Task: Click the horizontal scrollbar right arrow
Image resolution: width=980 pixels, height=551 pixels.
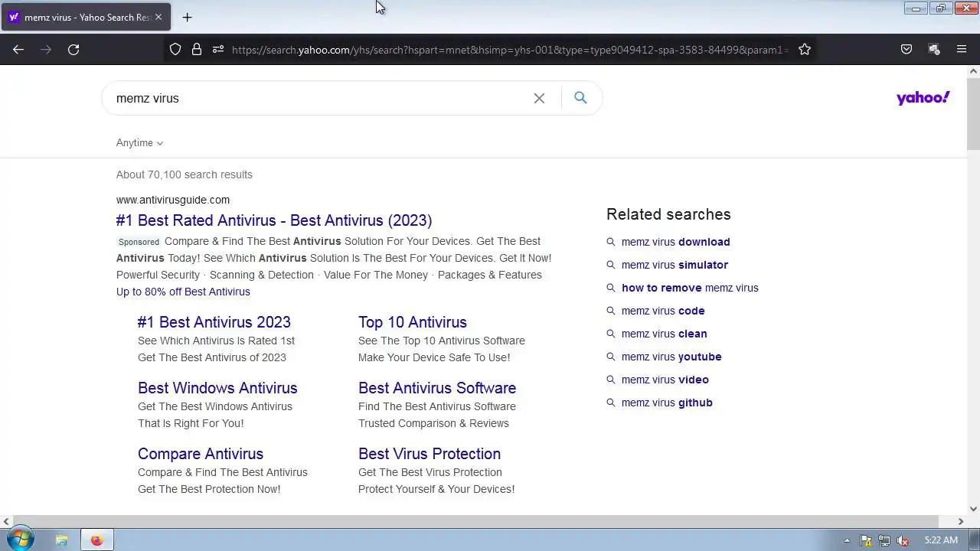Action: (x=961, y=521)
